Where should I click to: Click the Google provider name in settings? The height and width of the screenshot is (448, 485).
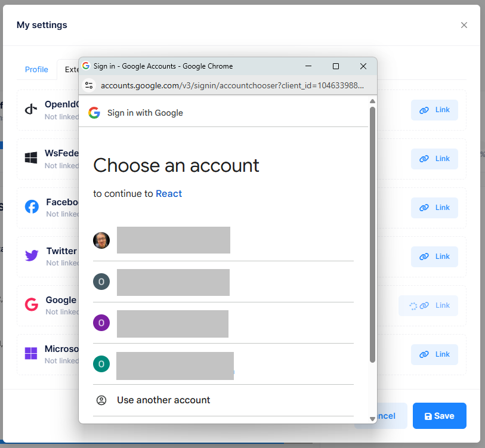[61, 300]
